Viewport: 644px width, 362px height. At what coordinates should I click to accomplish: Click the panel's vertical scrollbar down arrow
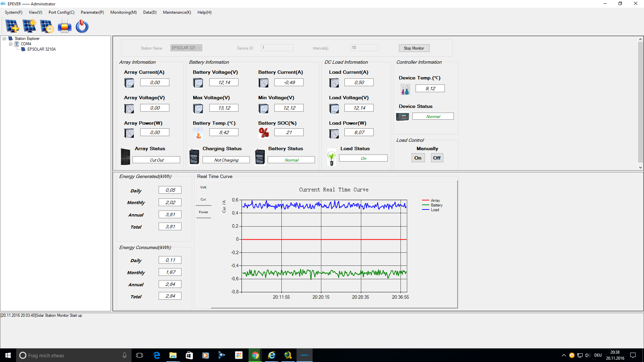(x=640, y=168)
